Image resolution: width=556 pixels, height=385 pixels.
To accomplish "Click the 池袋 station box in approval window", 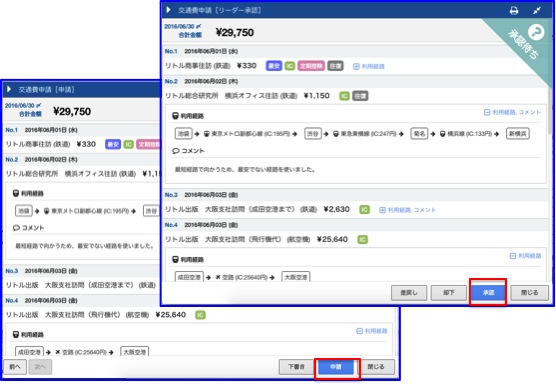I will point(183,134).
